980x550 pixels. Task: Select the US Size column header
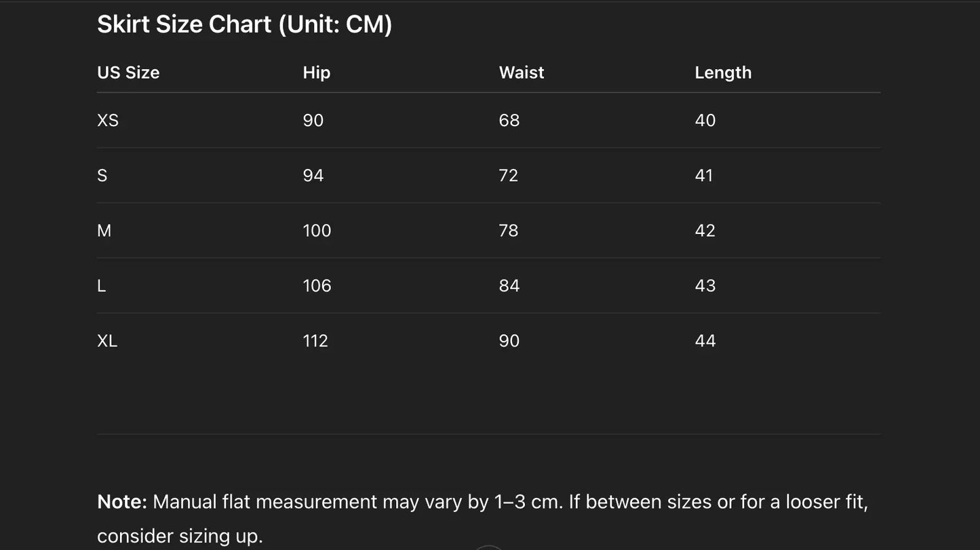(128, 73)
